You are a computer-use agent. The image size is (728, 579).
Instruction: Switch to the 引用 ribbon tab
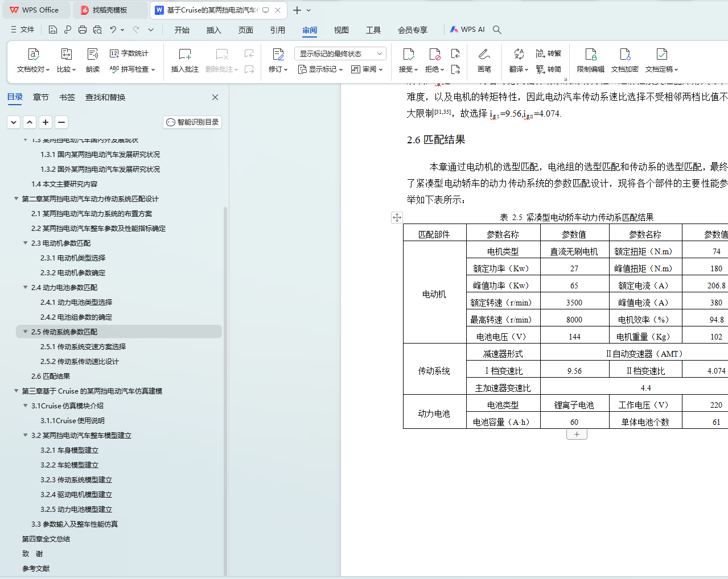(278, 30)
